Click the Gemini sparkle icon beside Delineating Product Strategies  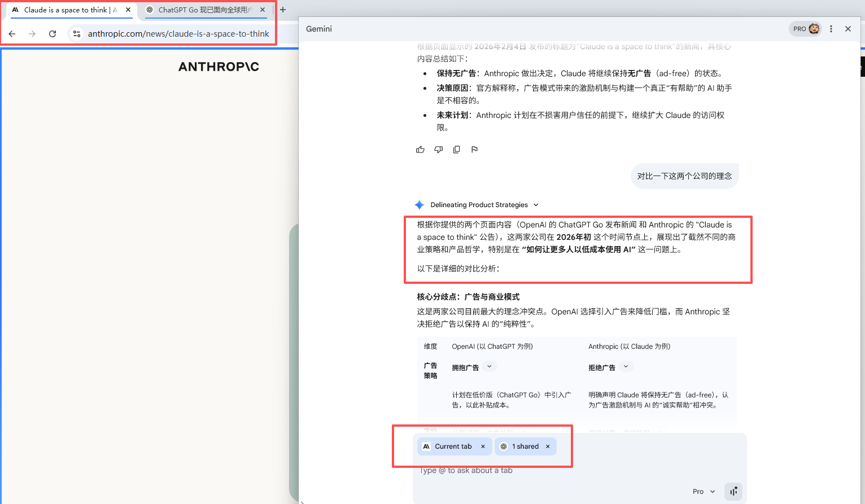419,205
